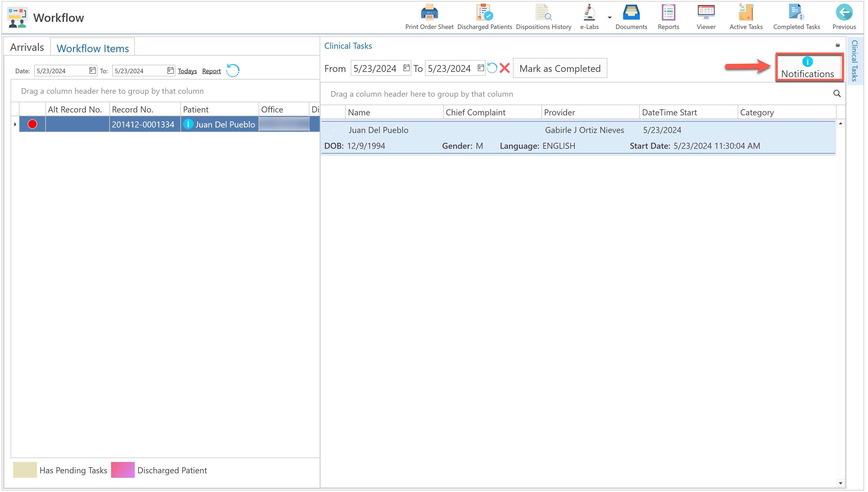Viewport: 868px width, 492px height.
Task: Click the Has Pending Tasks color swatch
Action: [25, 470]
